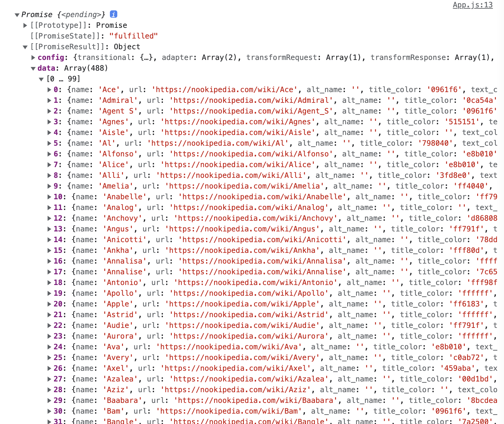Expand array item 18 named 'Antonio'

49,283
